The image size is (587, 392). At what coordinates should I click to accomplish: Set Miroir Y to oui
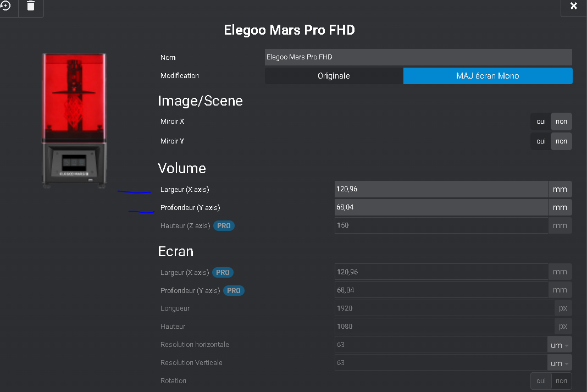click(541, 141)
